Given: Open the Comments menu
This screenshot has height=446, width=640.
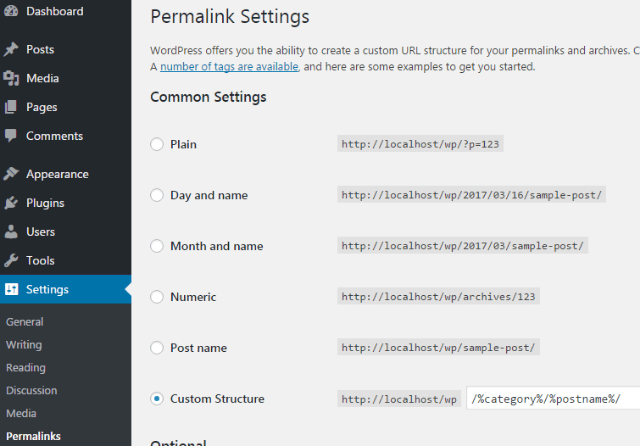Looking at the screenshot, I should pyautogui.click(x=54, y=136).
